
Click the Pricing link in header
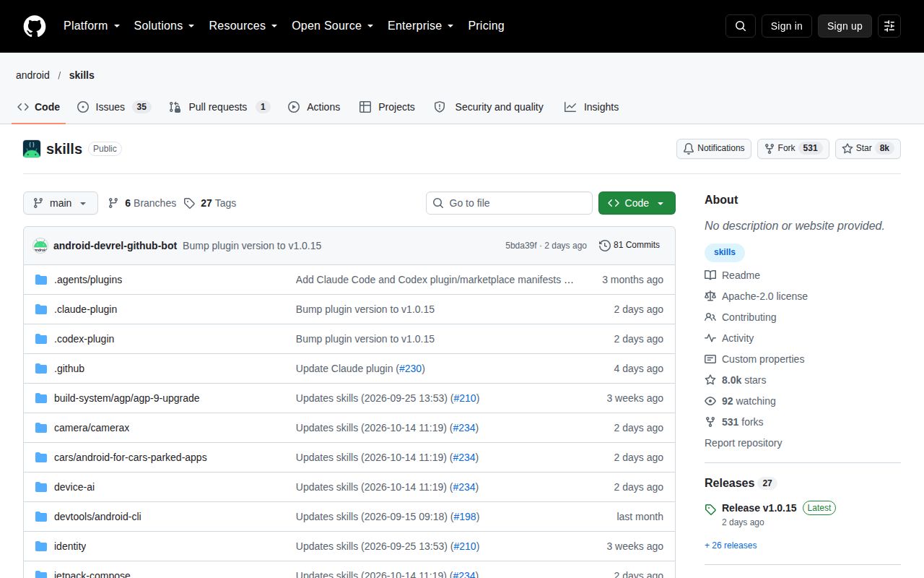tap(486, 26)
